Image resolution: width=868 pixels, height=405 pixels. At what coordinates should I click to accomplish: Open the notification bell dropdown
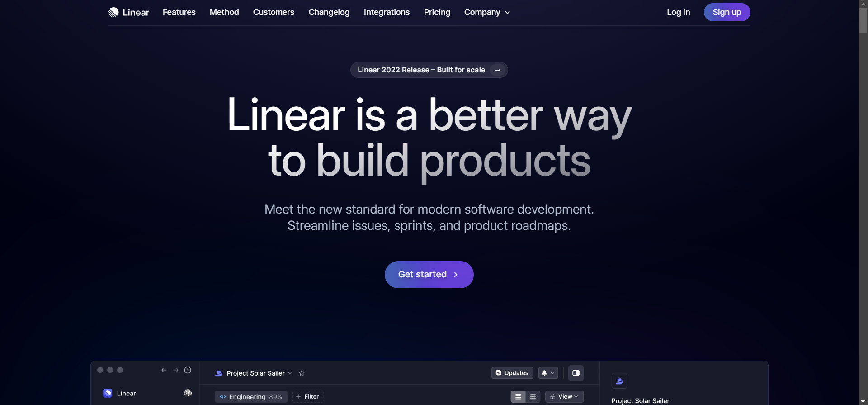tap(548, 373)
